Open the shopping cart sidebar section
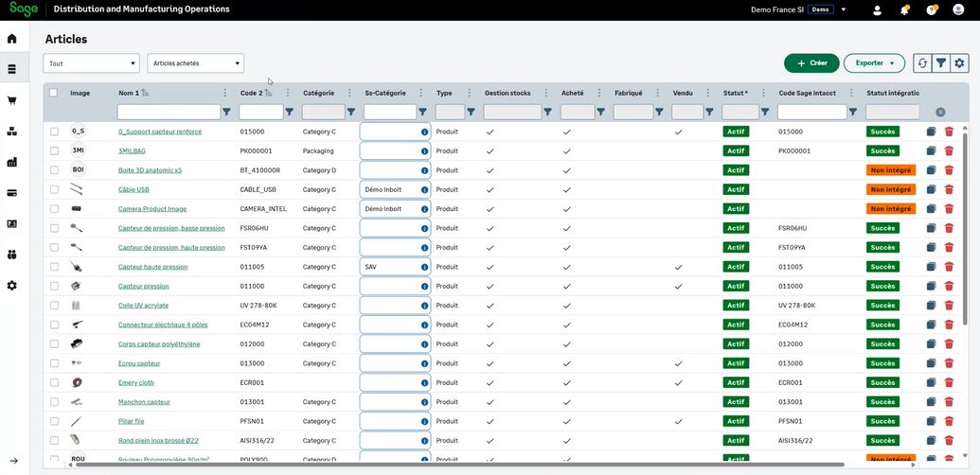Screen dimensions: 980x475 [x=12, y=100]
